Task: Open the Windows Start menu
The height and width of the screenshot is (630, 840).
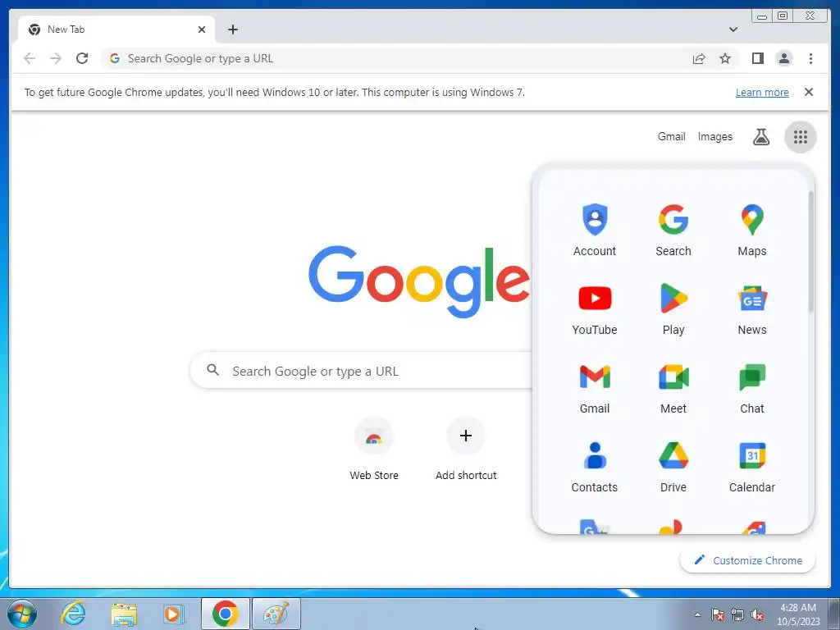Action: [x=21, y=614]
